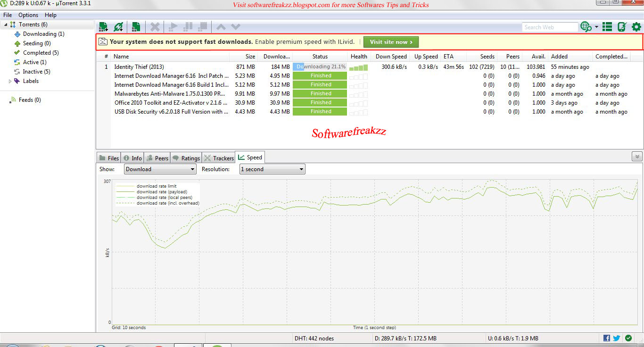The image size is (644, 347).
Task: Collapse detail pane with double-chevron button
Action: pos(637,157)
